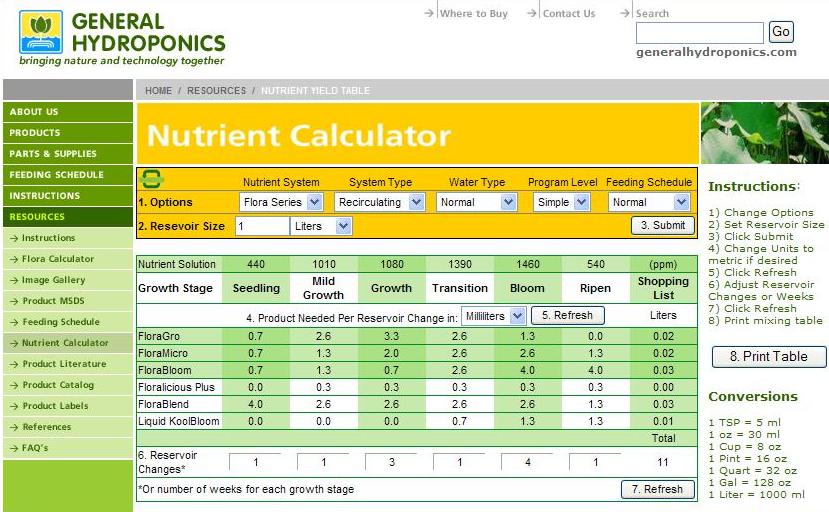This screenshot has width=829, height=512.
Task: Click the Liquid KoolBloom row label
Action: coord(179,421)
